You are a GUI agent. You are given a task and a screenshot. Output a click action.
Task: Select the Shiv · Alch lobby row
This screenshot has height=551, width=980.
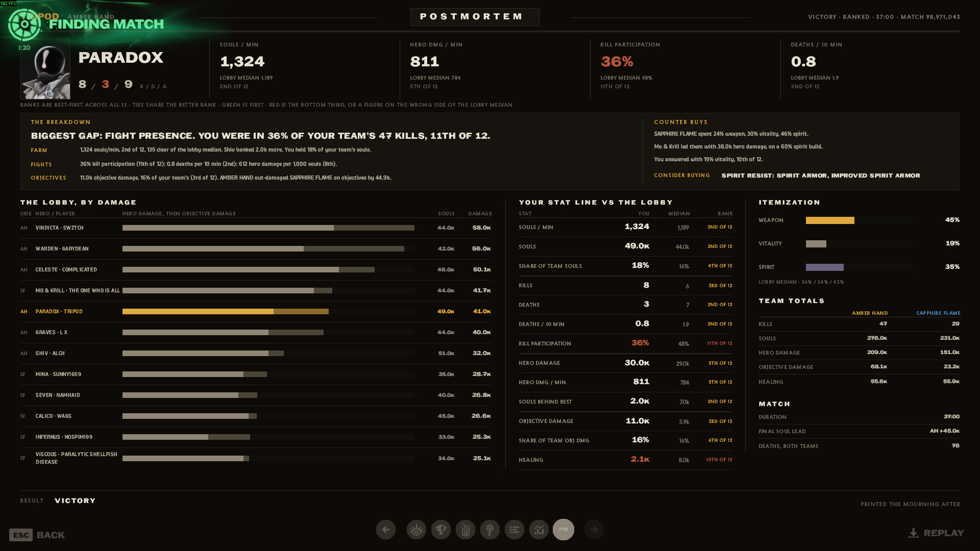256,354
